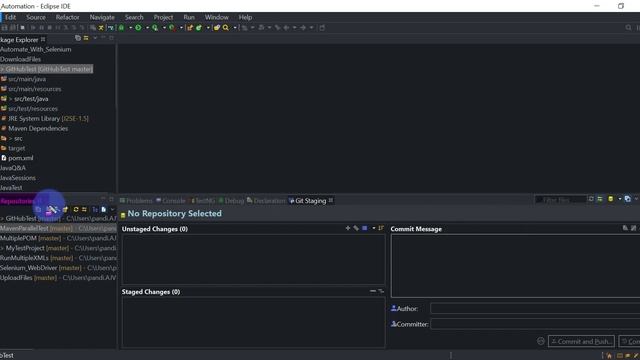Open presentation dropdown in Unstaged Changes
The image size is (640, 360).
pyautogui.click(x=373, y=228)
